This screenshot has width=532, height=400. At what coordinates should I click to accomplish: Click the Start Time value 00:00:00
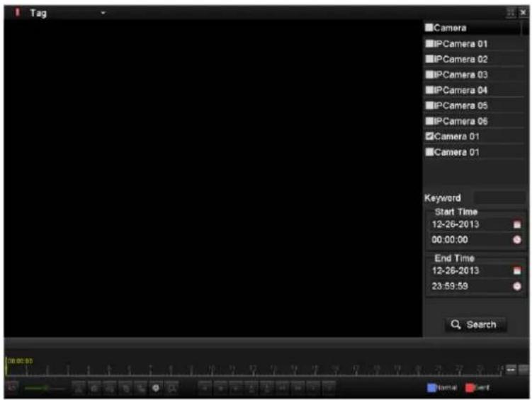pos(450,240)
